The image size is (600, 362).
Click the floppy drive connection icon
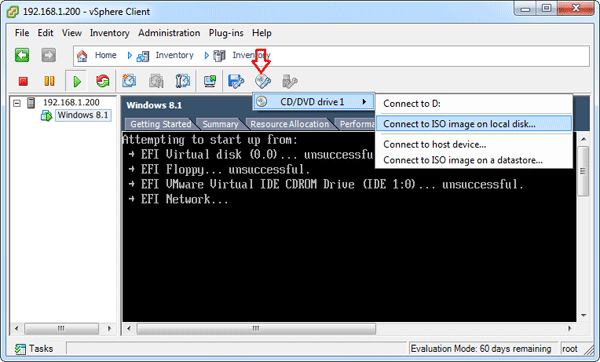[236, 81]
